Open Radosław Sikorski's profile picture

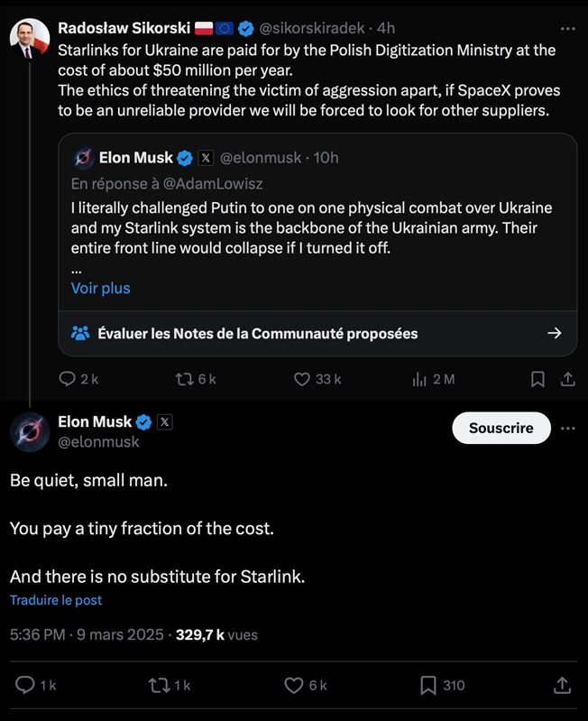pos(29,38)
